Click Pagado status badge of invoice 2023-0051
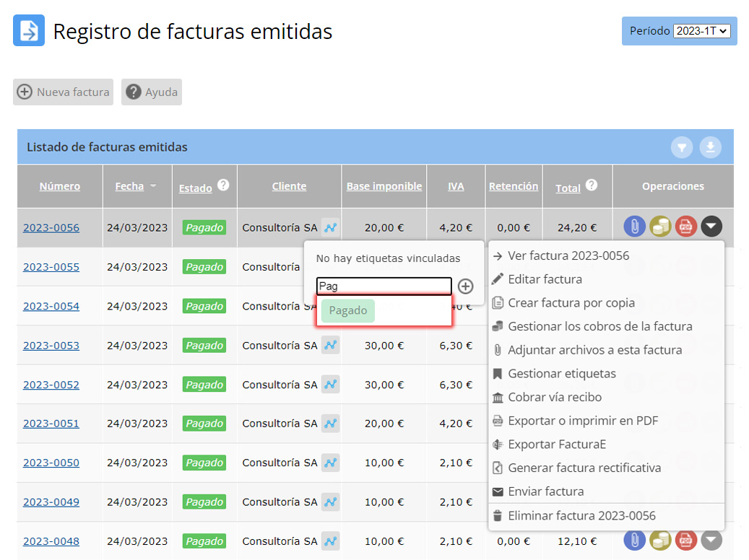749x560 pixels. (x=204, y=424)
